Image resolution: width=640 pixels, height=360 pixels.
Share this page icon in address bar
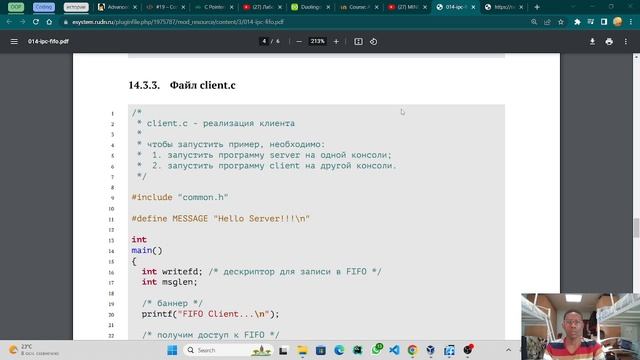coord(547,22)
